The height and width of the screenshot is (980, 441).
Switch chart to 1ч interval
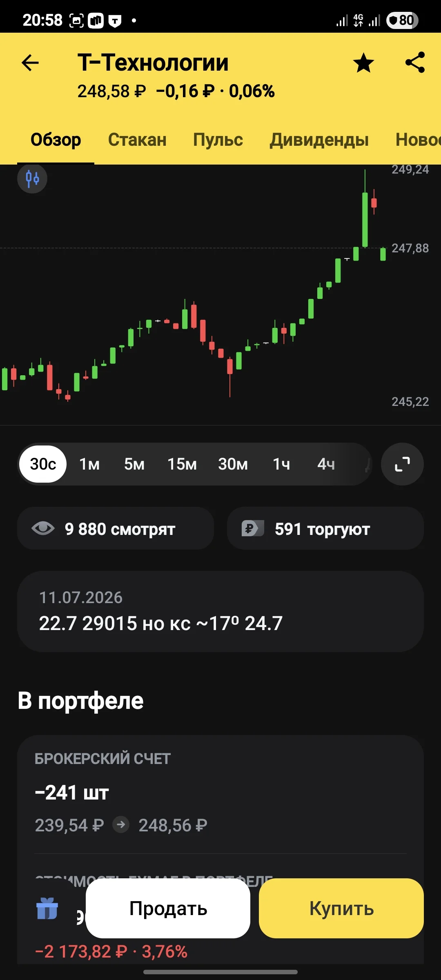coord(281,464)
